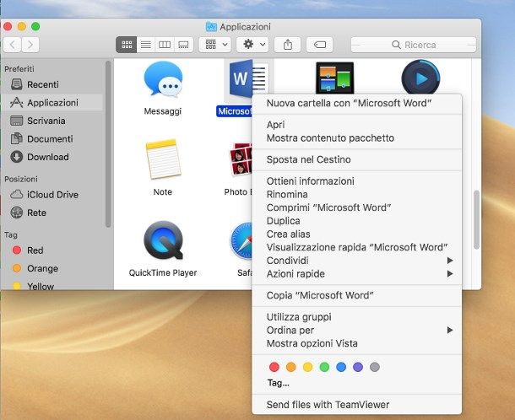This screenshot has width=515, height=420.
Task: Open the gear action menu
Action: coord(252,45)
